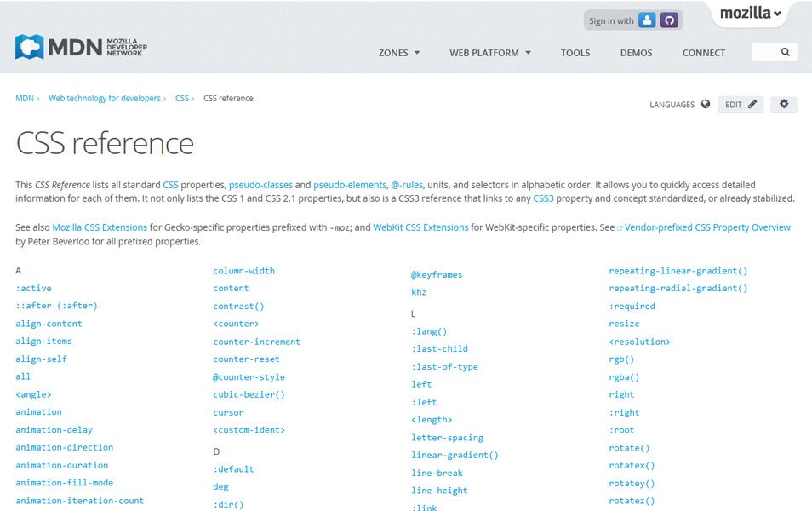The width and height of the screenshot is (812, 511).
Task: Open the @keyframes reference link
Action: 437,274
